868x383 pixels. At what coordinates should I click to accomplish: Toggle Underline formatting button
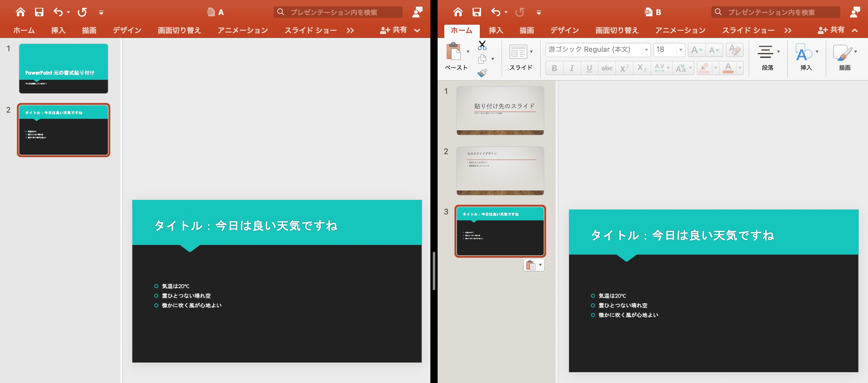pos(589,68)
